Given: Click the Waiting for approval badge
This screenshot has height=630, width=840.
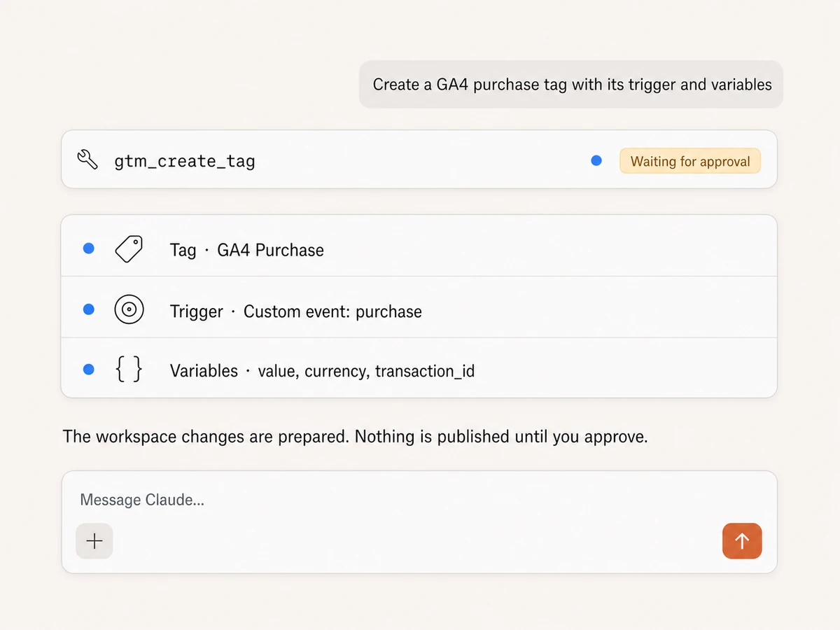Looking at the screenshot, I should point(690,161).
